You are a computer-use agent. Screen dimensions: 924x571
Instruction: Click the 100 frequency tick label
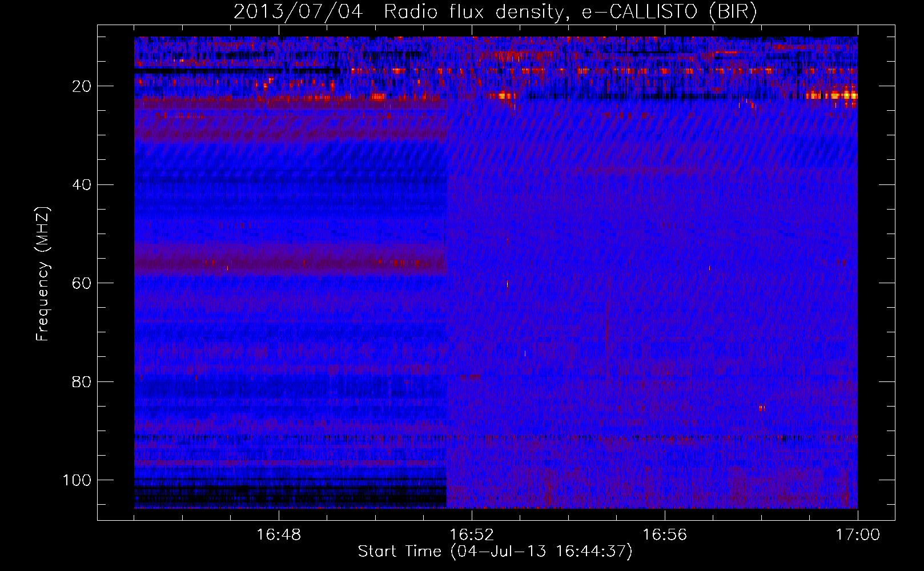tap(78, 480)
